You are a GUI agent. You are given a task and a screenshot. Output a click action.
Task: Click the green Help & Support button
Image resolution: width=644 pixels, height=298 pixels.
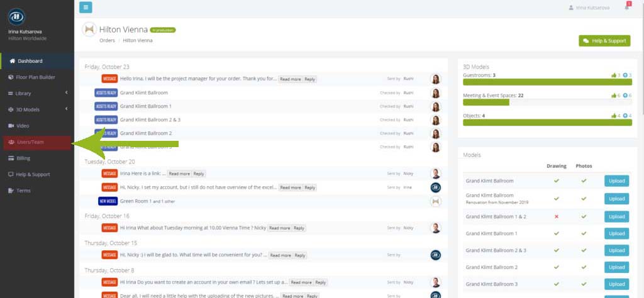point(604,41)
